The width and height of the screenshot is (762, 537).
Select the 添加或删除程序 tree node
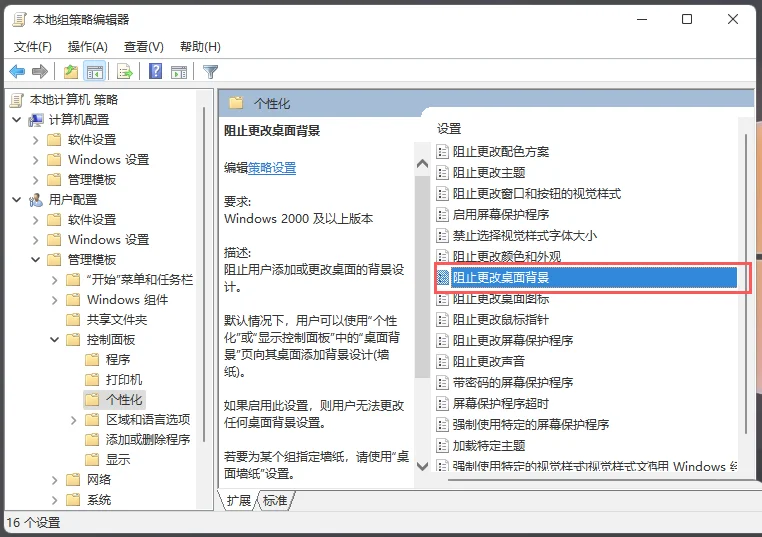click(x=148, y=439)
